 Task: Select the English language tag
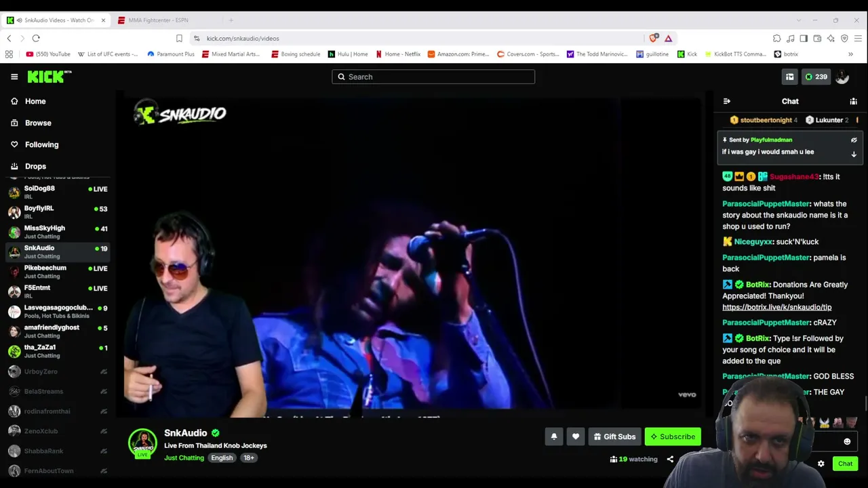pyautogui.click(x=222, y=458)
